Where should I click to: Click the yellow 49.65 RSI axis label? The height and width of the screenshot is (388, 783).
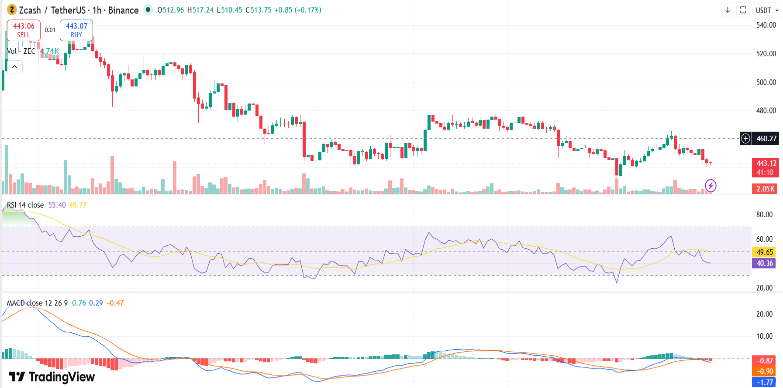764,253
